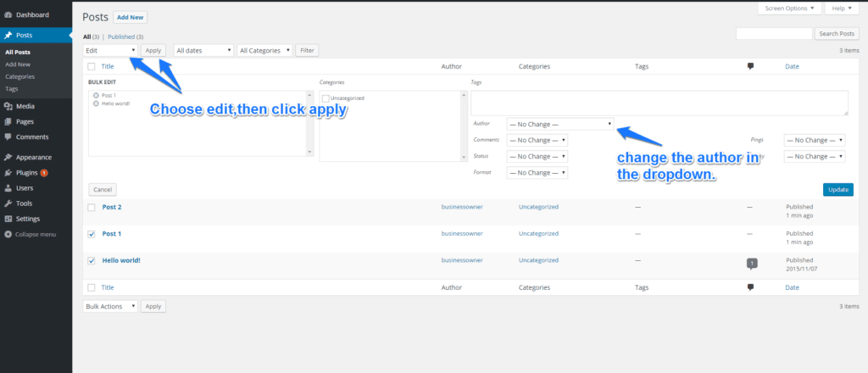Click the bulk edit post list scrollbar
The width and height of the screenshot is (868, 373).
click(309, 124)
